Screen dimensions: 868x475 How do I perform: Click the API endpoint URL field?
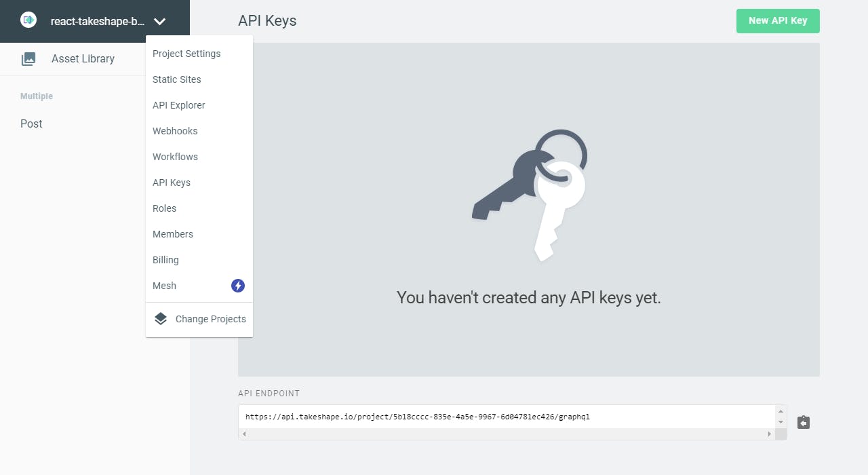tap(507, 417)
